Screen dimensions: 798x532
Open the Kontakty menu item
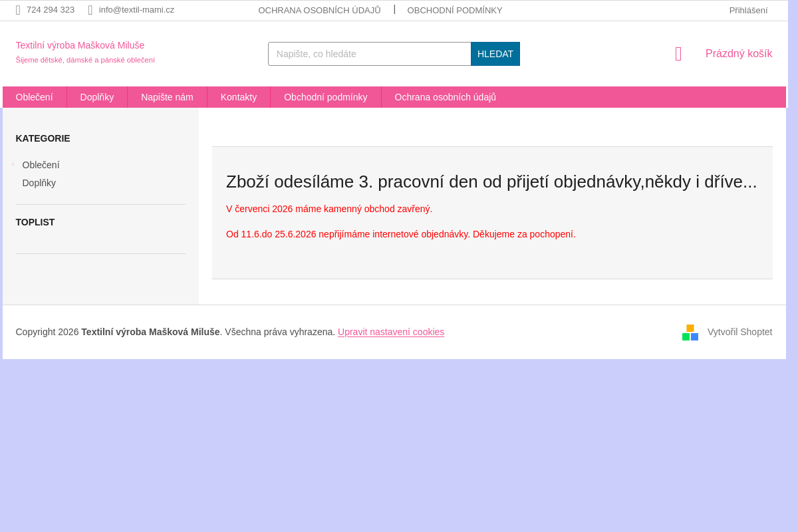(239, 97)
